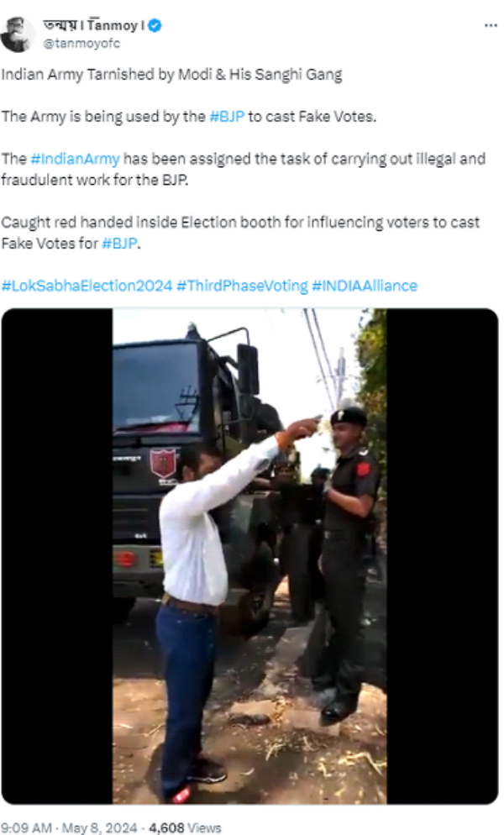Visit the #ThirdPhaseVoting hashtag

(x=242, y=286)
